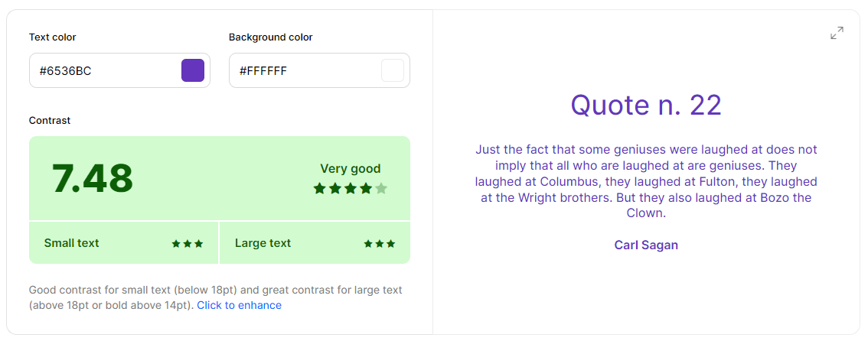Image resolution: width=868 pixels, height=341 pixels.
Task: Click the 'Very good' rating label
Action: click(351, 168)
